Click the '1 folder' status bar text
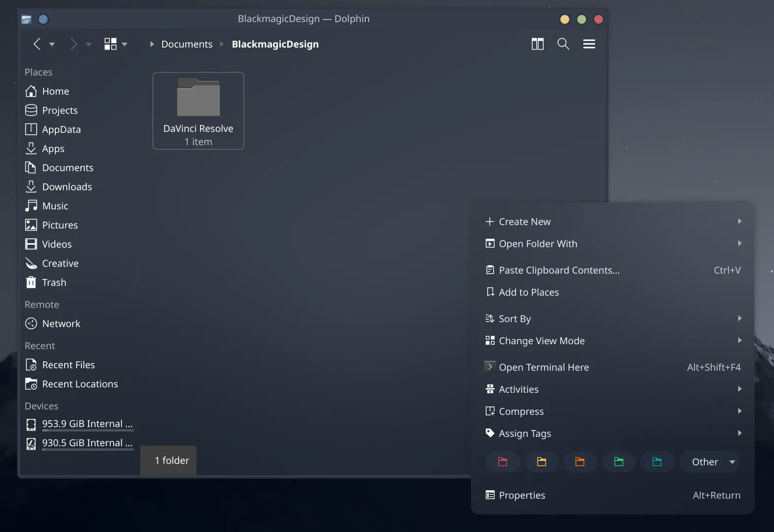Screen dimensions: 774x532 172,460
